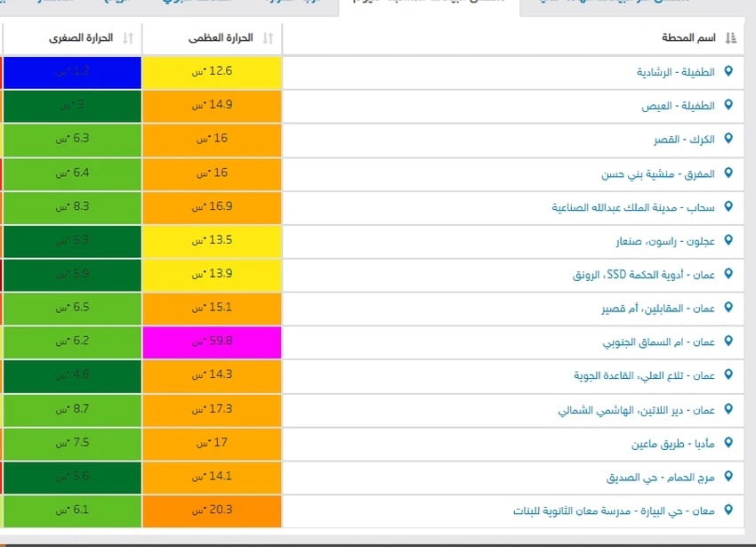Image resolution: width=756 pixels, height=547 pixels.
Task: Click the magenta 59.8 temperature cell
Action: pyautogui.click(x=213, y=341)
